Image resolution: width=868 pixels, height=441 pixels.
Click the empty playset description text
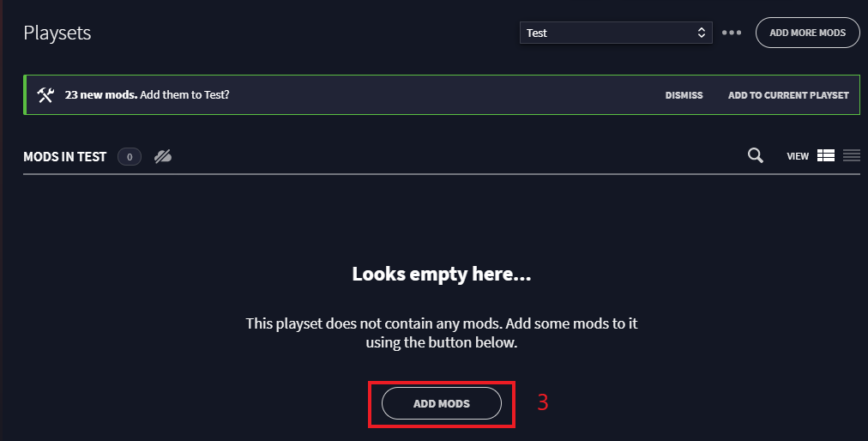pyautogui.click(x=441, y=332)
